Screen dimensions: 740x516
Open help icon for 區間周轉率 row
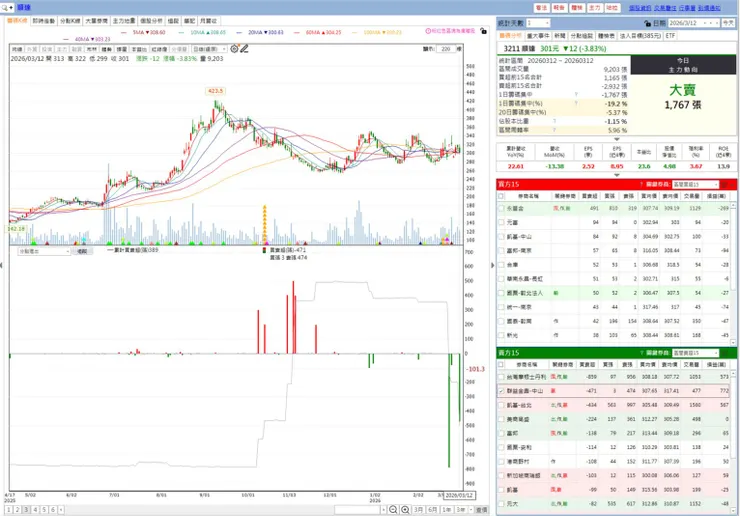[x=555, y=130]
